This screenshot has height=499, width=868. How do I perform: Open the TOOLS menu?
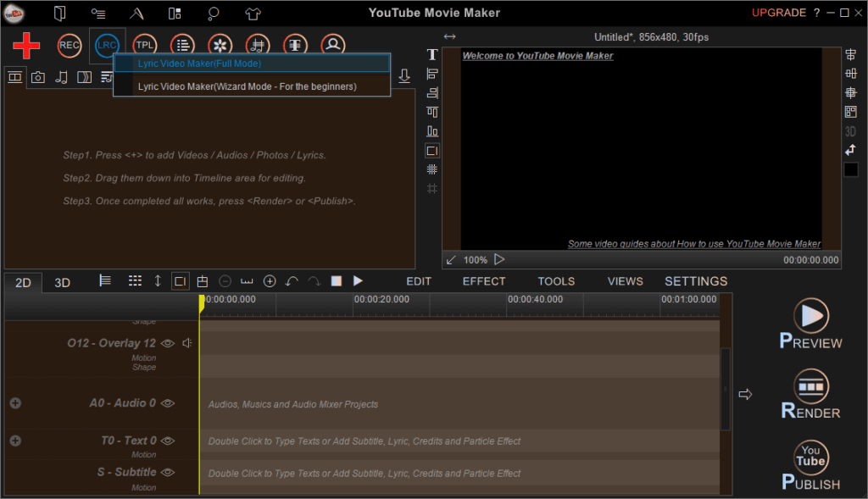pyautogui.click(x=556, y=281)
